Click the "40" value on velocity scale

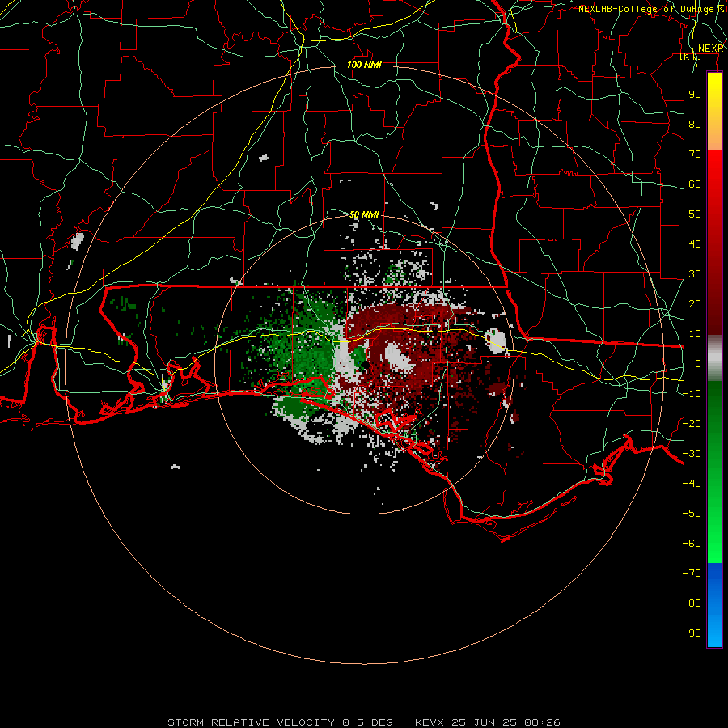tap(695, 243)
